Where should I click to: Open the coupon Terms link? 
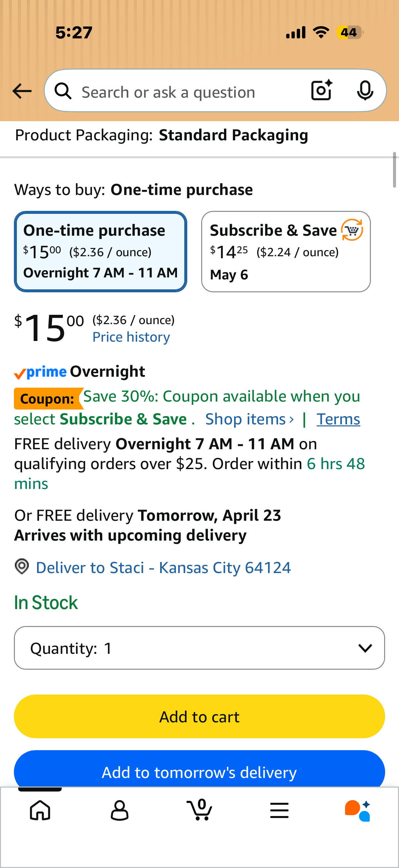click(x=338, y=419)
